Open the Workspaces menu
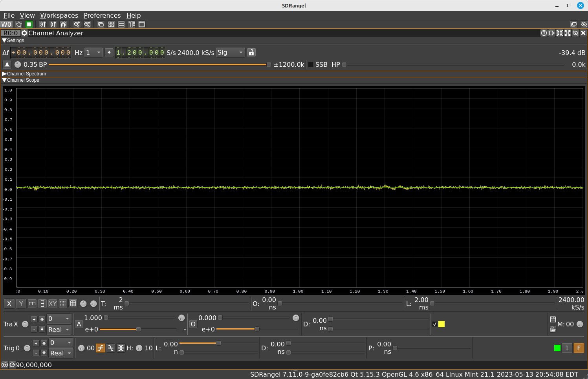Screen dimensions: 588x379 (59, 15)
